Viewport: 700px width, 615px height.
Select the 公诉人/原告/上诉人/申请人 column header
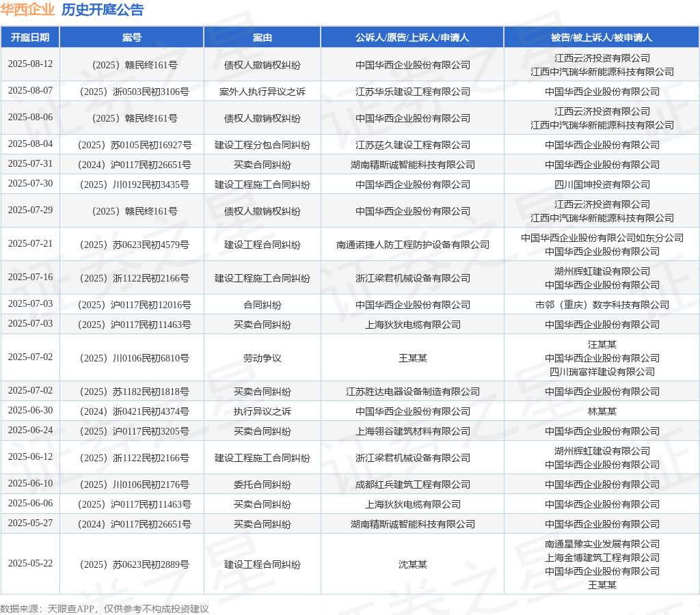click(412, 38)
